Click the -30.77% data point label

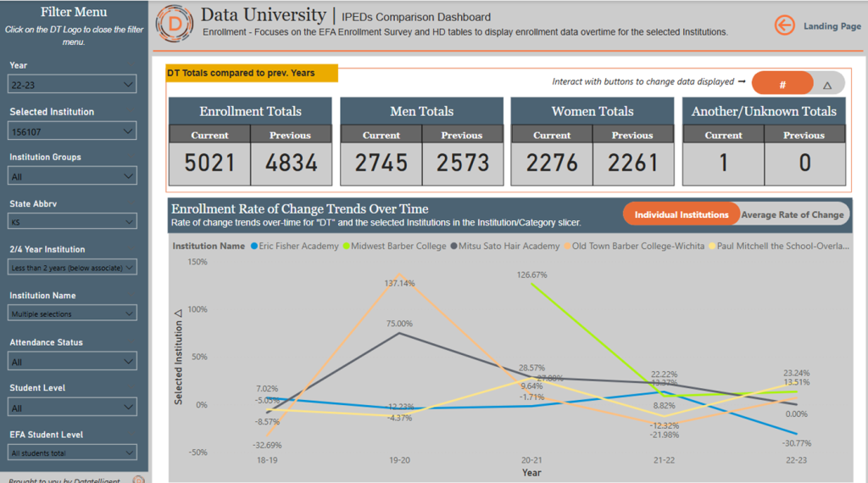click(x=797, y=444)
